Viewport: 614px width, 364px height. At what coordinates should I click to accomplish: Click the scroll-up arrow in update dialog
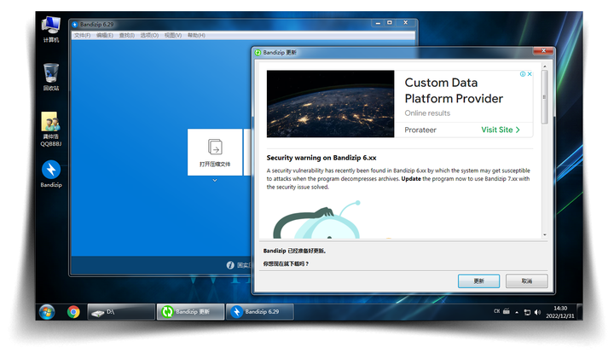tap(544, 66)
